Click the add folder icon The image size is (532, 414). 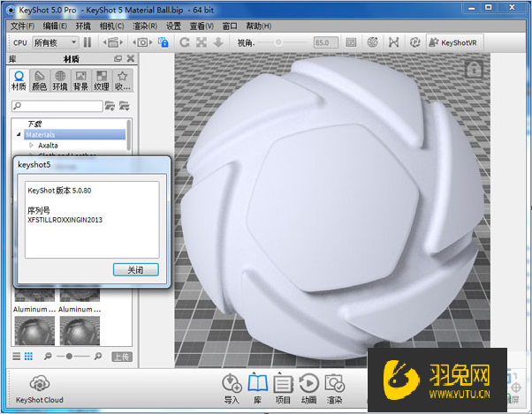point(110,106)
